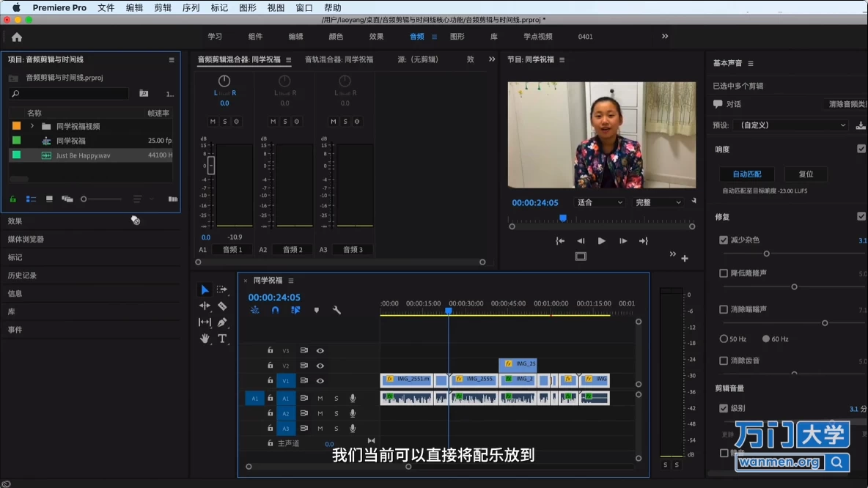Select the Pen tool in the toolbox

(222, 322)
